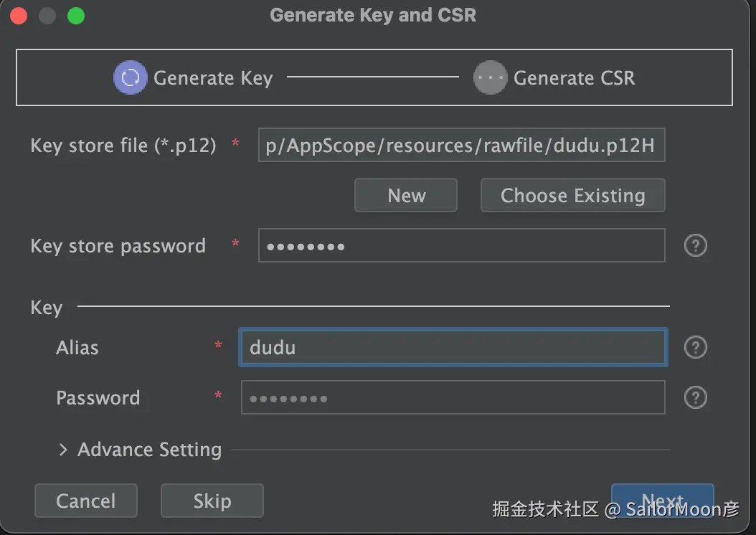Viewport: 756px width, 535px height.
Task: Cancel the key generation dialog
Action: click(85, 501)
